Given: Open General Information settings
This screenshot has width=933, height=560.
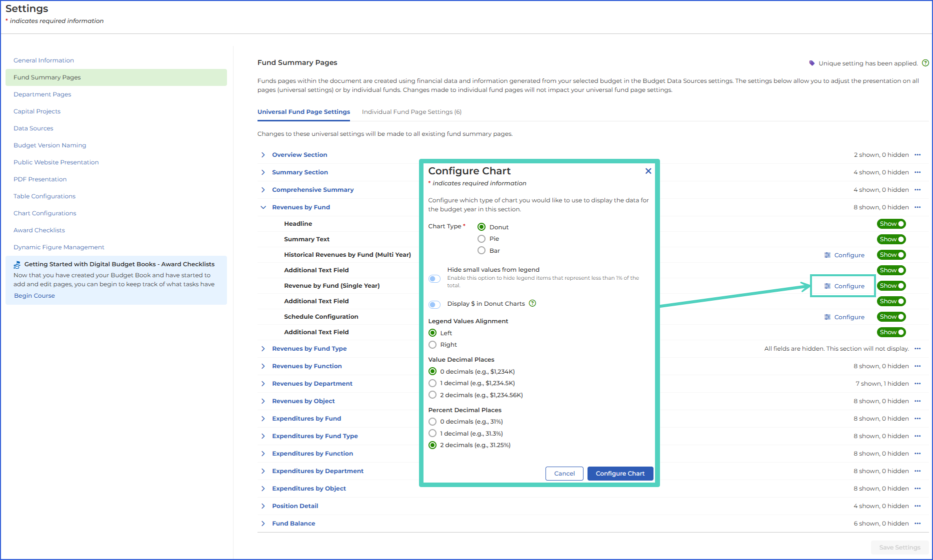Looking at the screenshot, I should [x=43, y=60].
